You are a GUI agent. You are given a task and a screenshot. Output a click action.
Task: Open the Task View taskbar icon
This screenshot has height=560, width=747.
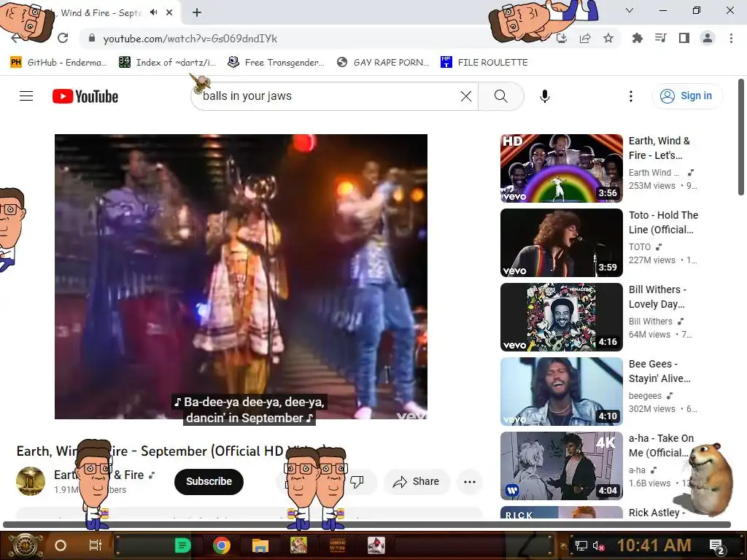(x=96, y=545)
